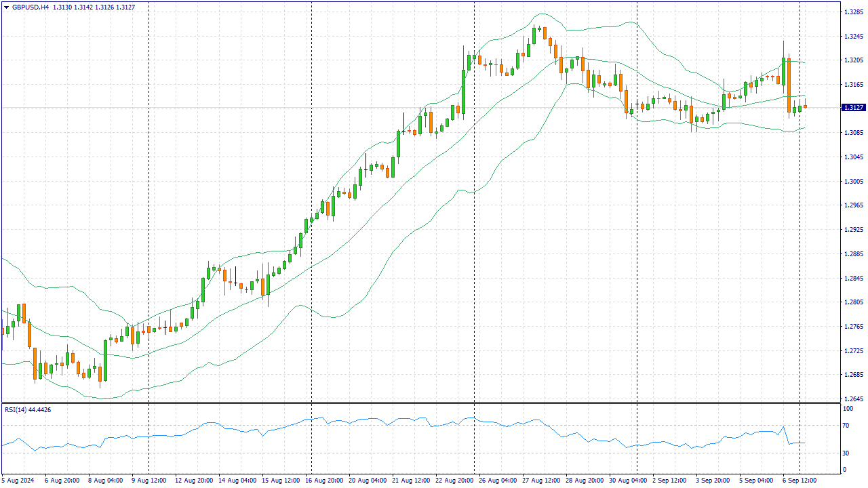
Task: Click the triangle arrow before GBPUSD title
Action: pyautogui.click(x=7, y=7)
